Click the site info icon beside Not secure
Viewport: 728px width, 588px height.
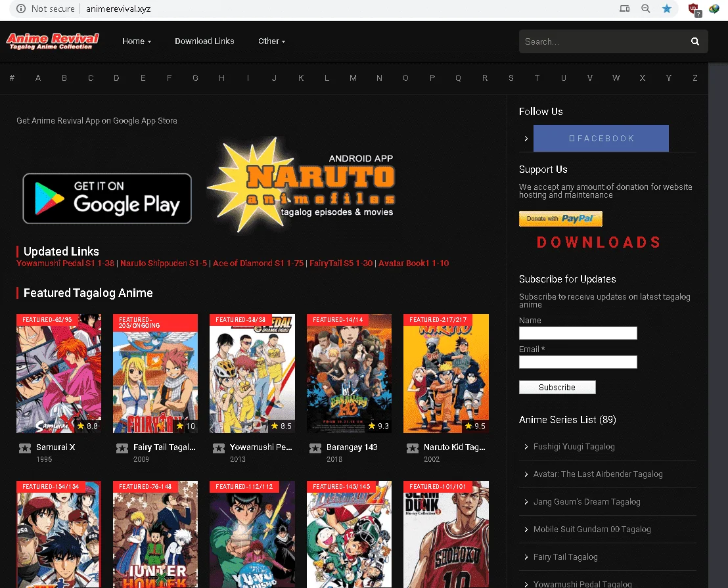(x=21, y=9)
